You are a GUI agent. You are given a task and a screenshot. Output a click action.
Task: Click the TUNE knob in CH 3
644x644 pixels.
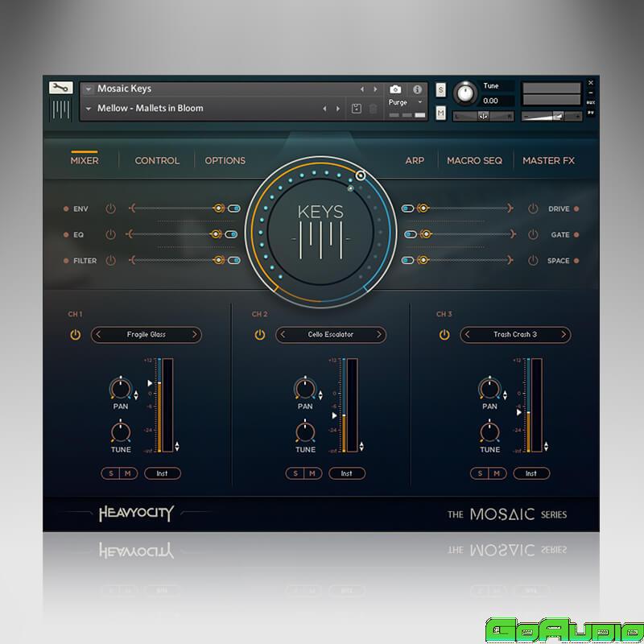coord(489,431)
